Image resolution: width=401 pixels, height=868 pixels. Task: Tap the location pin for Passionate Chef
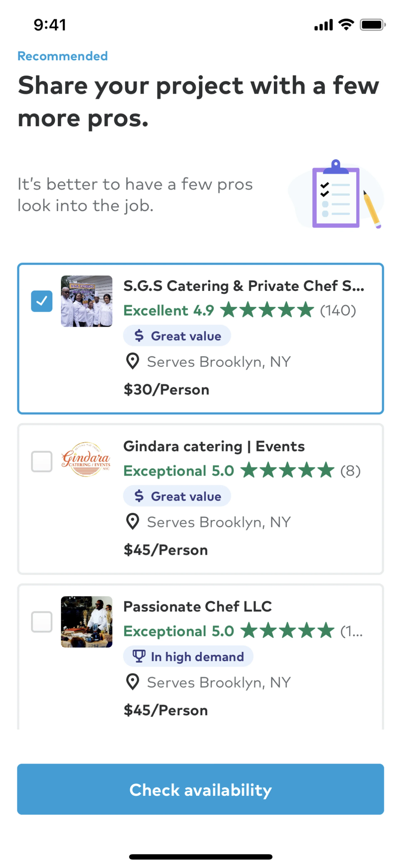133,682
